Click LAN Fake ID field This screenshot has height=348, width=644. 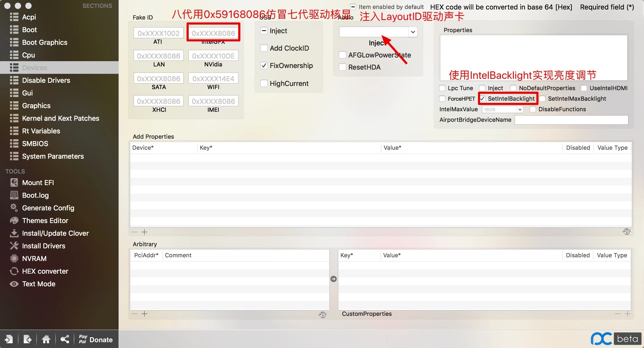pos(158,56)
